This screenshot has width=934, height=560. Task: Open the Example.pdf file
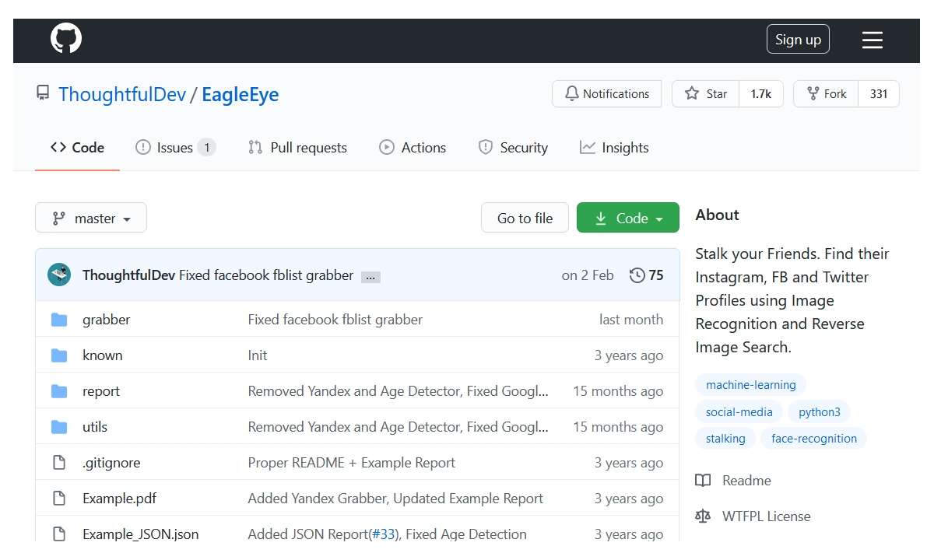coord(120,499)
